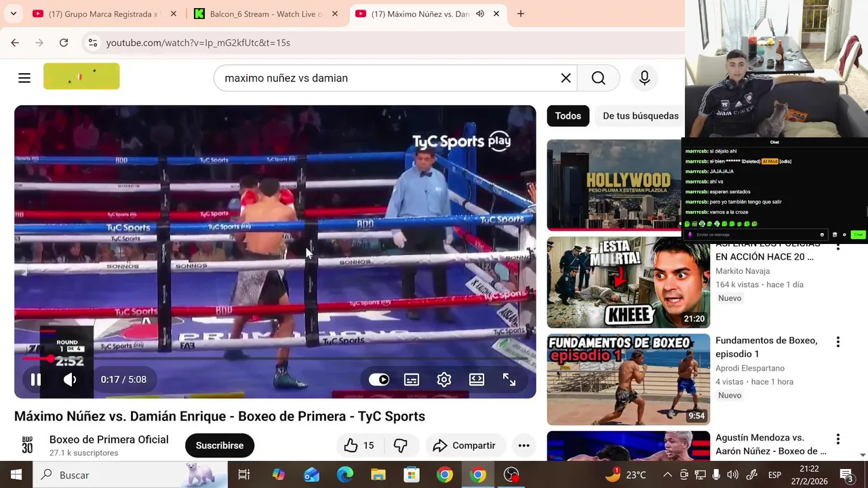Open chat settings gear in overlay
This screenshot has width=868, height=488.
[844, 235]
